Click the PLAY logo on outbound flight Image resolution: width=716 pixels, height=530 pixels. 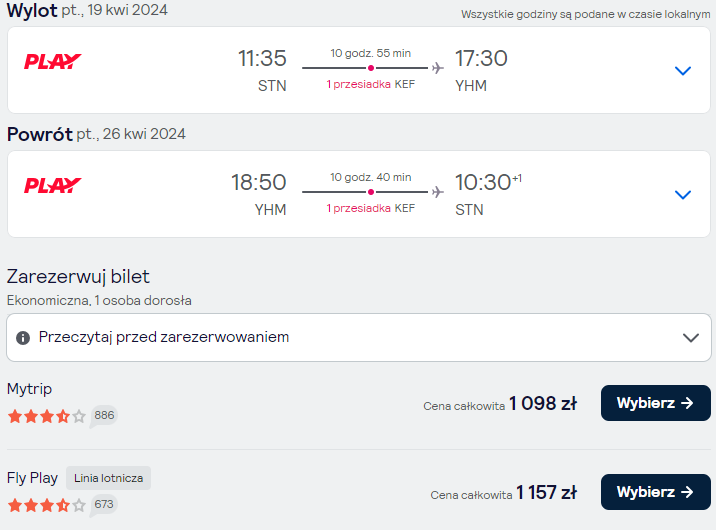point(53,61)
